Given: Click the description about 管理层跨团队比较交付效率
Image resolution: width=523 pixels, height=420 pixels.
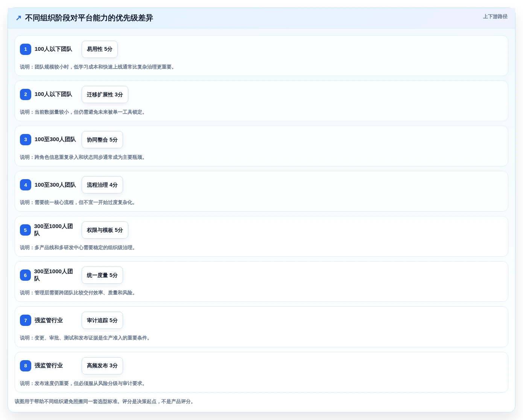Looking at the screenshot, I should point(79,293).
